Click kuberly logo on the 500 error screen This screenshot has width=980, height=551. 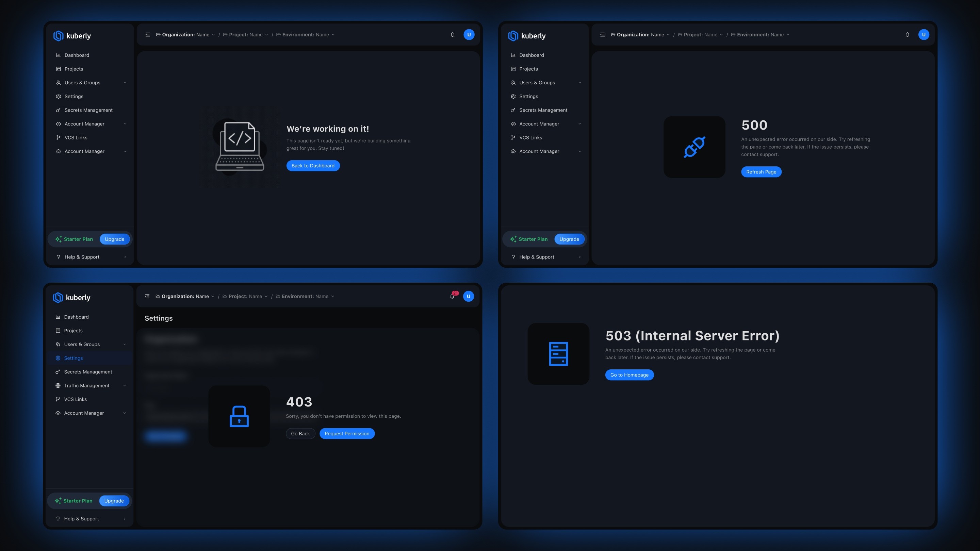527,36
